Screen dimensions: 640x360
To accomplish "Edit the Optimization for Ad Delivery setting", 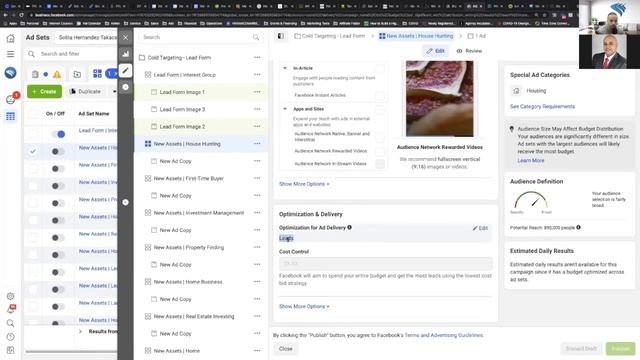I will [480, 228].
